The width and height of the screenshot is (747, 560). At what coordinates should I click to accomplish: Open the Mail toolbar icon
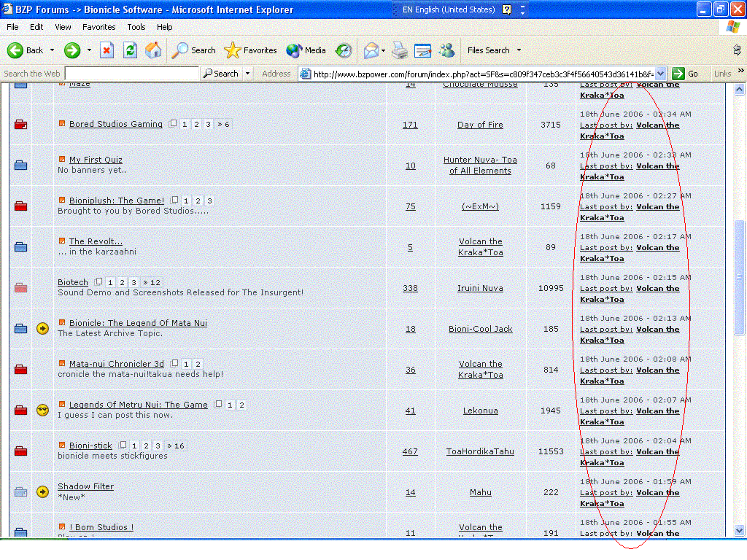click(371, 50)
